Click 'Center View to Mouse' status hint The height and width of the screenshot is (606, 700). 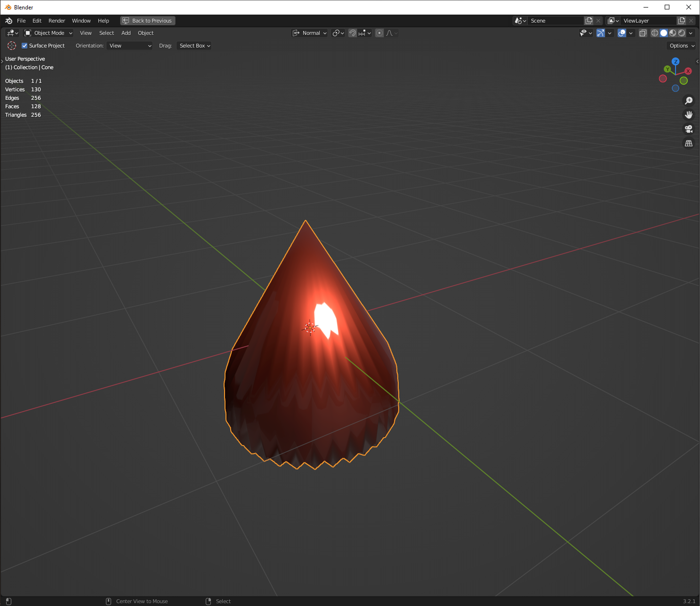[x=142, y=601]
